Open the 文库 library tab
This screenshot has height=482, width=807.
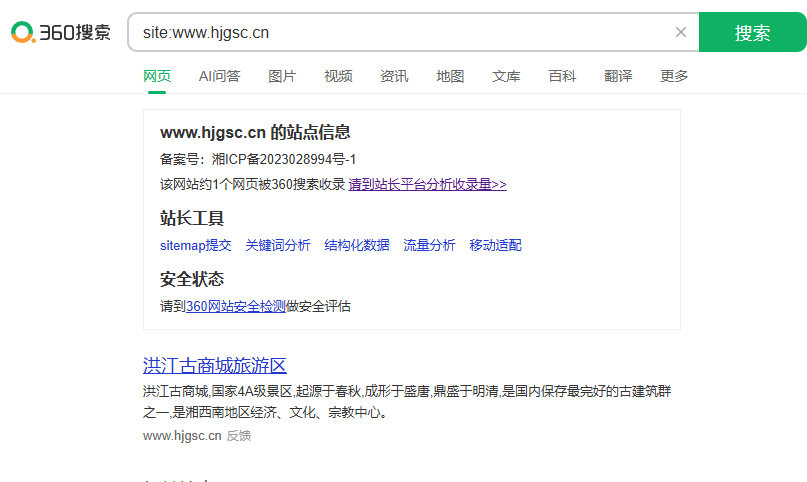coord(506,76)
